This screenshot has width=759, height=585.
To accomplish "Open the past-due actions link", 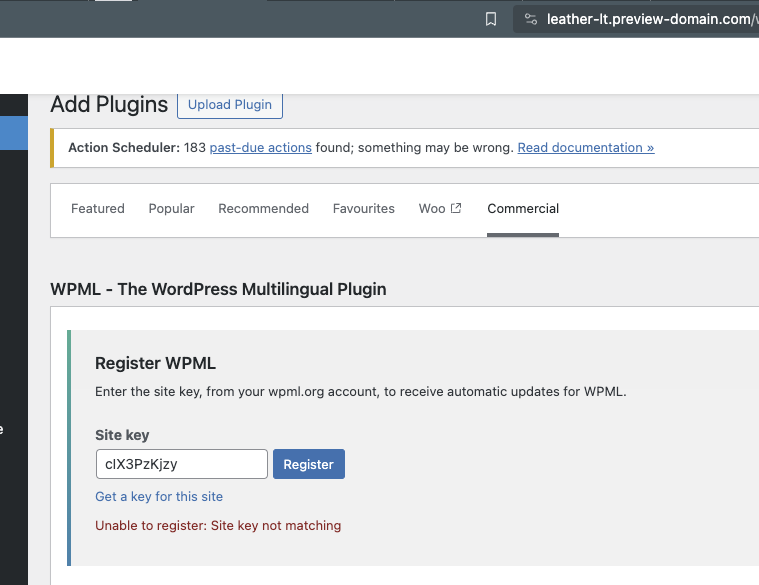I will coord(260,148).
